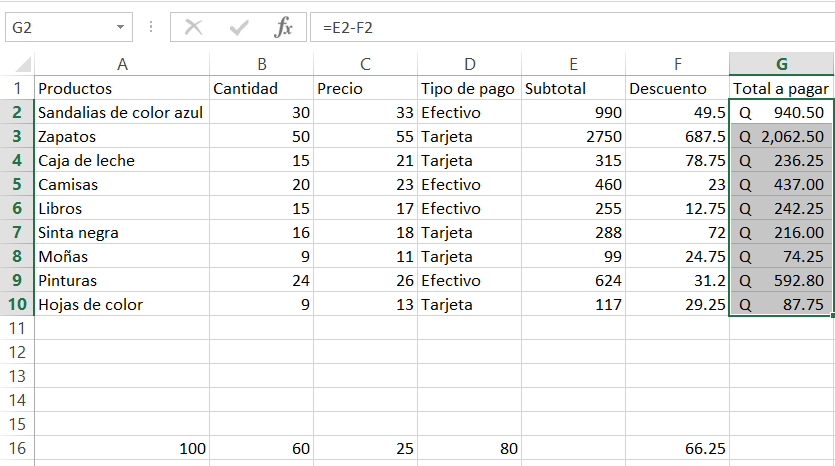Click the formula bar containing =E2-F2
The image size is (835, 466).
click(572, 27)
